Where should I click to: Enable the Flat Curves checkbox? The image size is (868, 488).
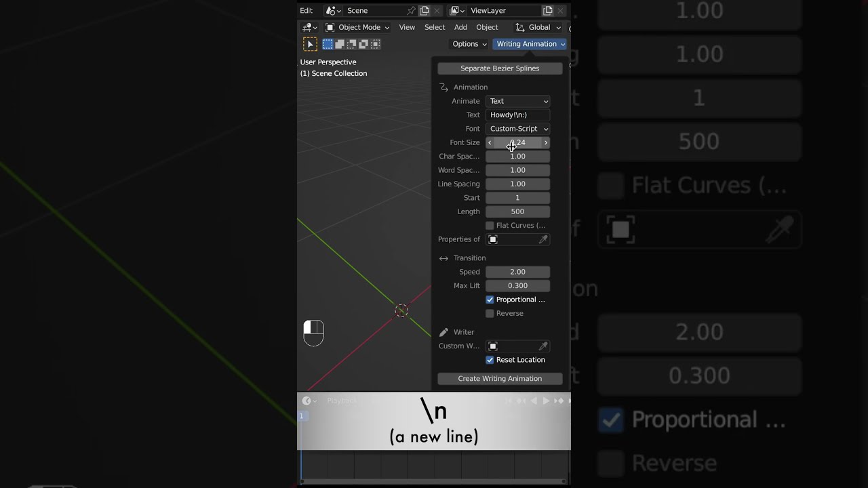[x=490, y=226]
